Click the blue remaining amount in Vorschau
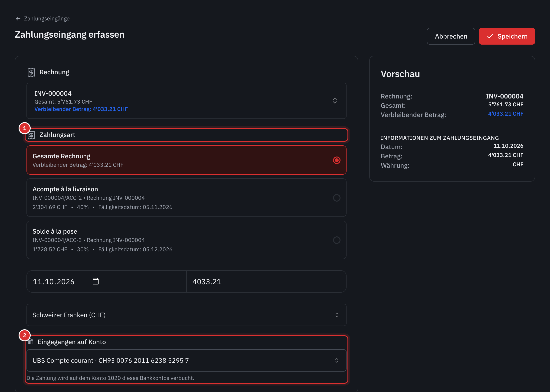 [506, 114]
